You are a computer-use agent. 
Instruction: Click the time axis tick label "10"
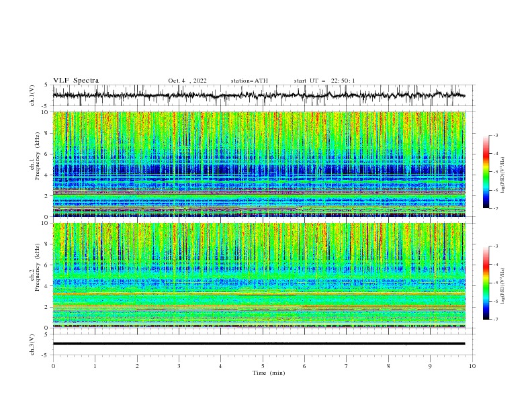[472, 366]
